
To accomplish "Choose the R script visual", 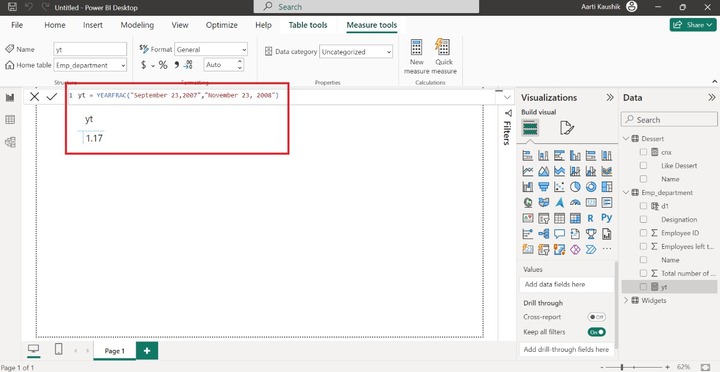I will pyautogui.click(x=591, y=218).
